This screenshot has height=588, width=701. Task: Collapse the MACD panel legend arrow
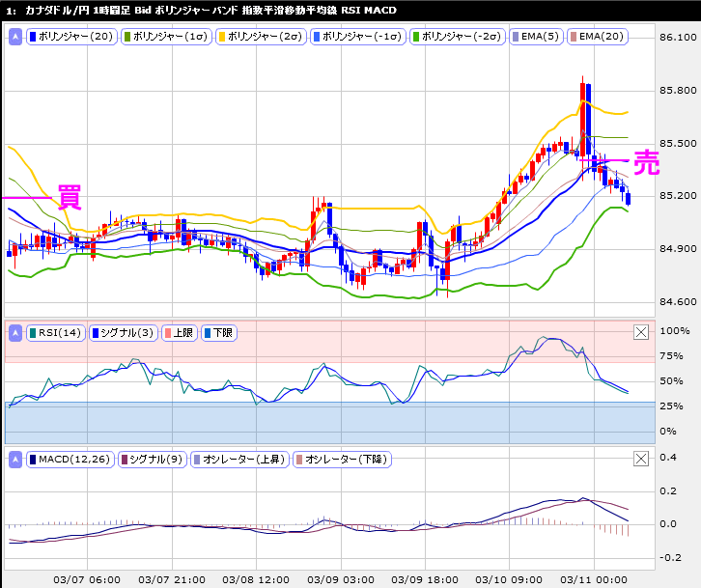(15, 461)
